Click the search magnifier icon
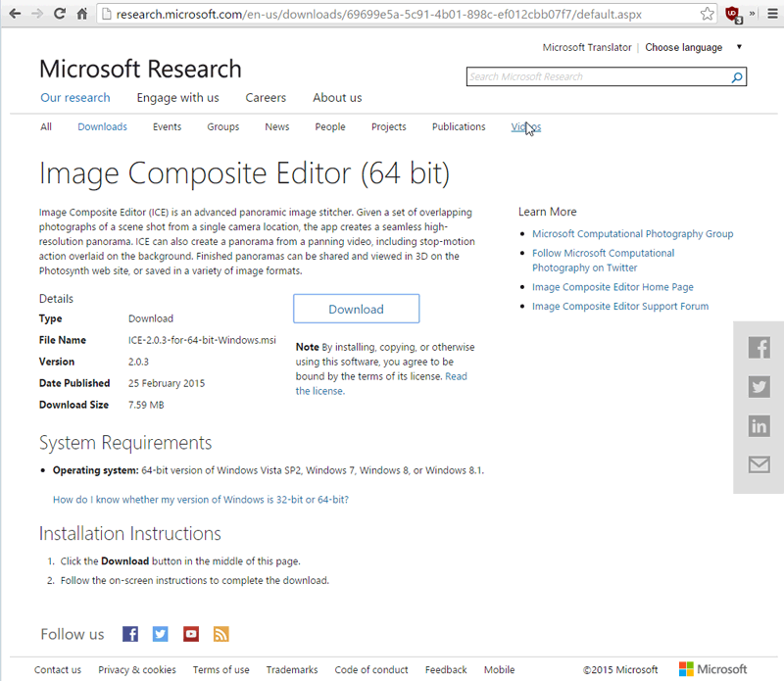The height and width of the screenshot is (681, 784). pyautogui.click(x=737, y=77)
